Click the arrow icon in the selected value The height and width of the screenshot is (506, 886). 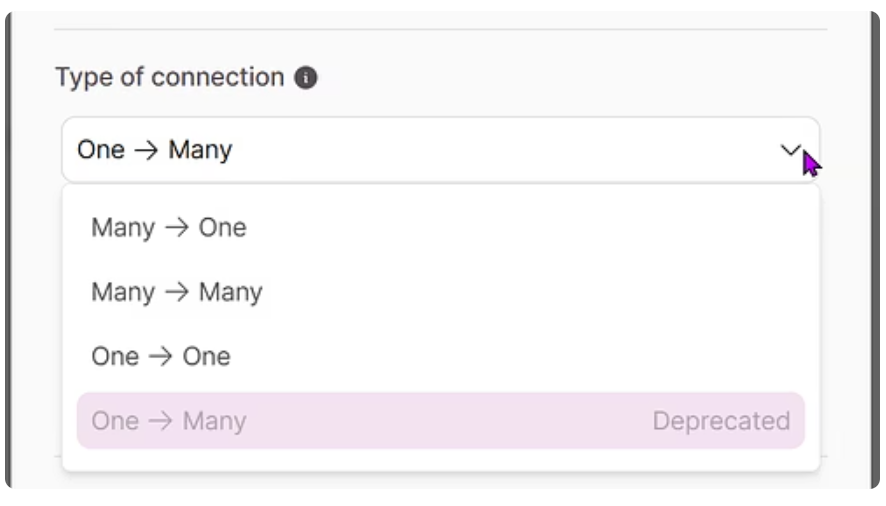coord(146,150)
